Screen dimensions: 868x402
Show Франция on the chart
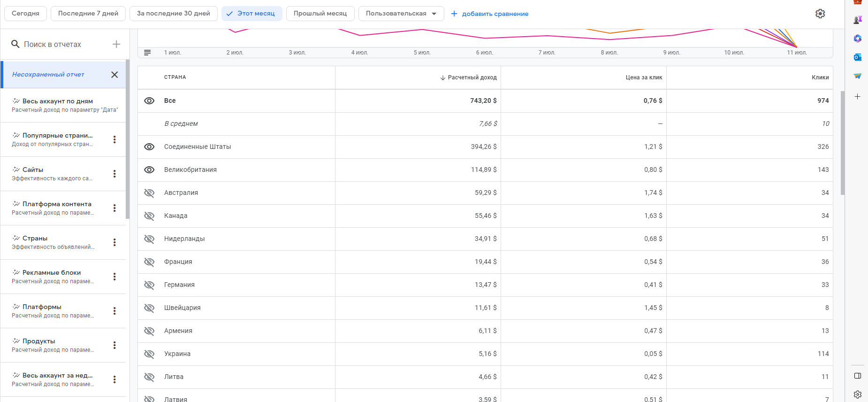pos(149,262)
